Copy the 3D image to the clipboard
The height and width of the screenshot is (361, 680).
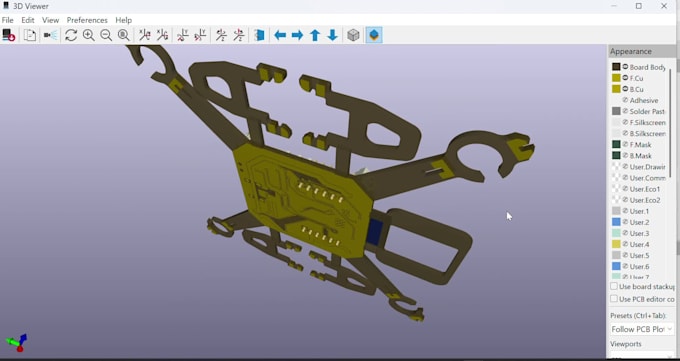coord(29,35)
